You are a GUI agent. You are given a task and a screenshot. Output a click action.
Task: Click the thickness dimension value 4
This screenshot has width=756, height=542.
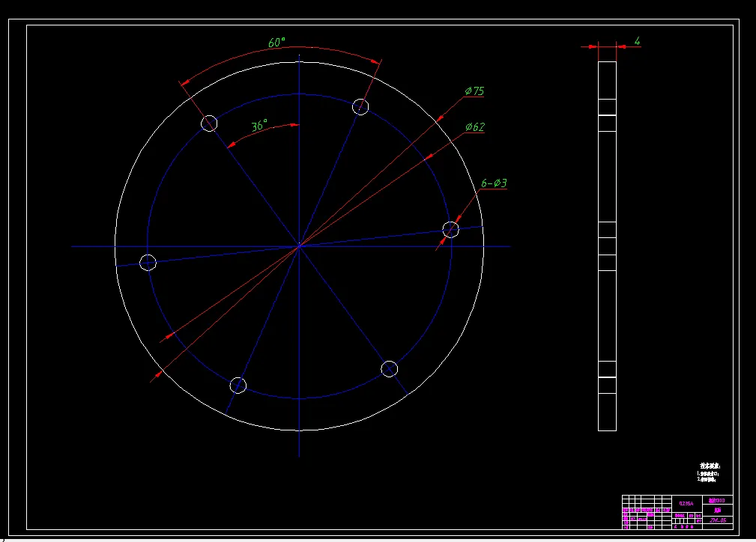coord(638,41)
